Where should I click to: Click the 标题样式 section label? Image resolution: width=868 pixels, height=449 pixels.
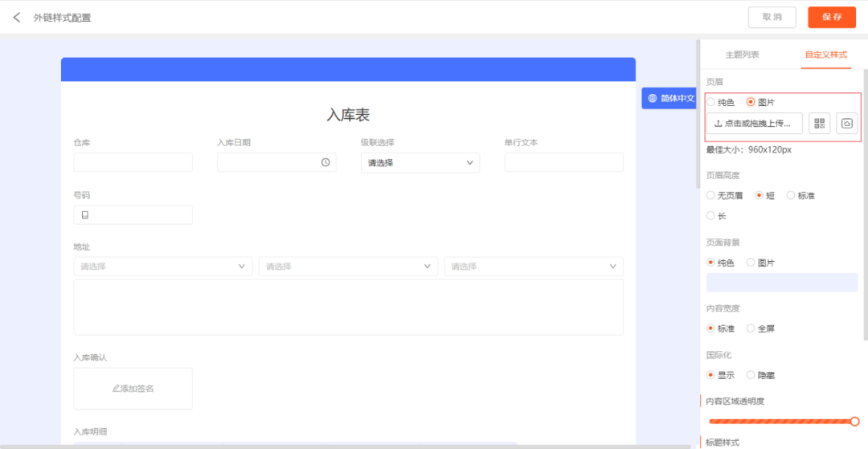tap(723, 443)
